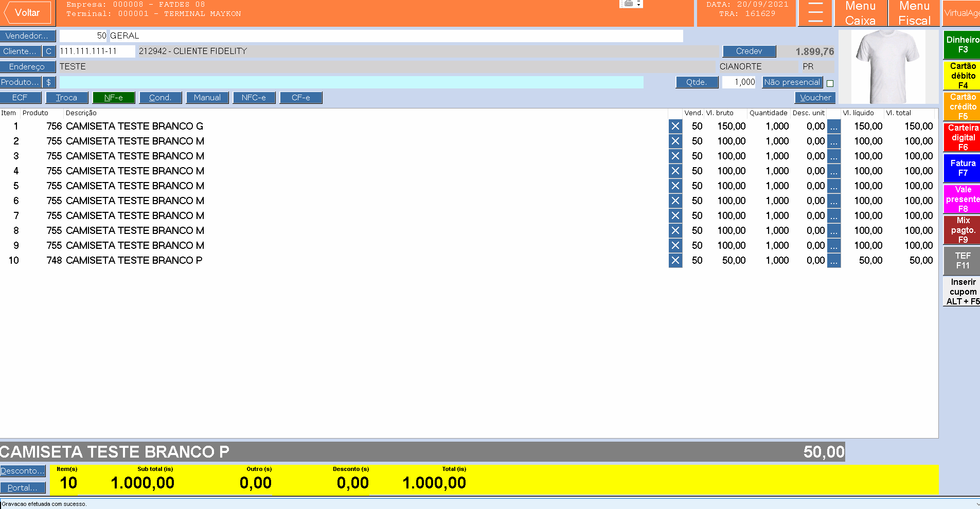Open the Credev button
Image resolution: width=980 pixels, height=509 pixels.
(x=750, y=51)
